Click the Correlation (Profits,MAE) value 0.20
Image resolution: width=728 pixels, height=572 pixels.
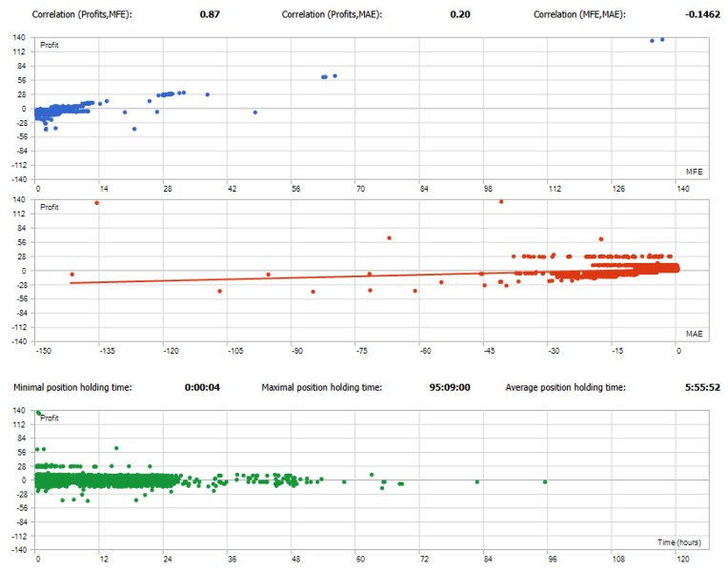click(x=460, y=14)
